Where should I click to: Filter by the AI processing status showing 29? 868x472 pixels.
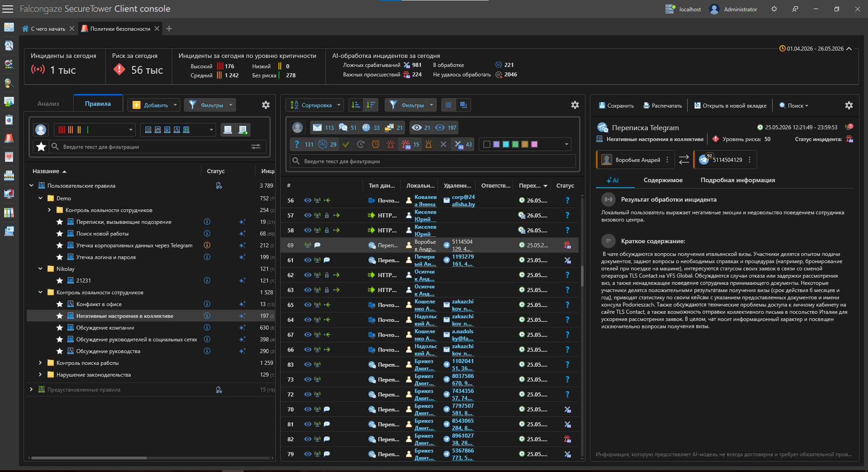tap(327, 144)
